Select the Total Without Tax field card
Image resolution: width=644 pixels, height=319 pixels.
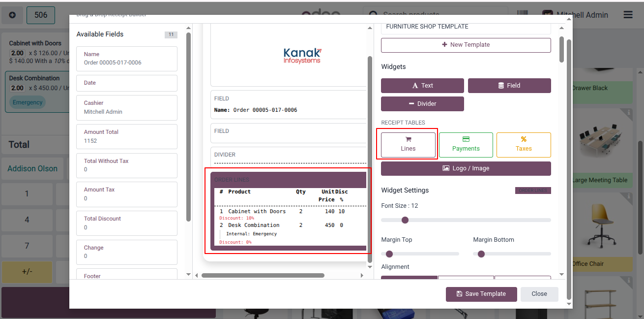[127, 165]
